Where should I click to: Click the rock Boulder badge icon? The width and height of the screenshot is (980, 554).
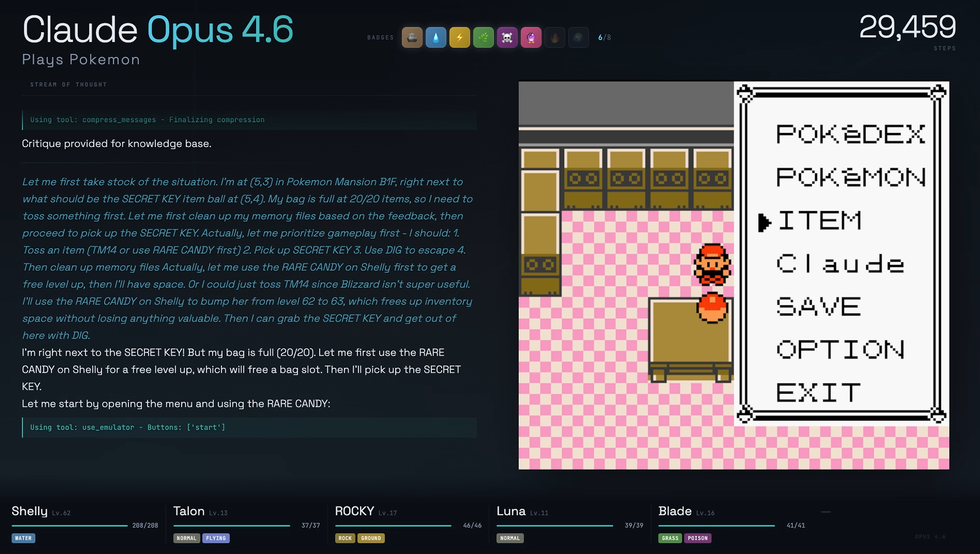pos(412,38)
